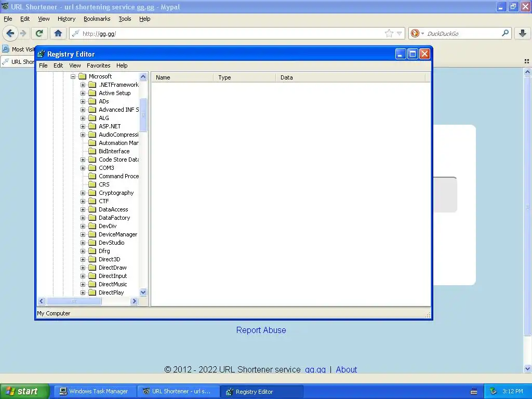Bookmark this page with the star icon
Viewport: 532px width, 399px height.
pos(389,33)
